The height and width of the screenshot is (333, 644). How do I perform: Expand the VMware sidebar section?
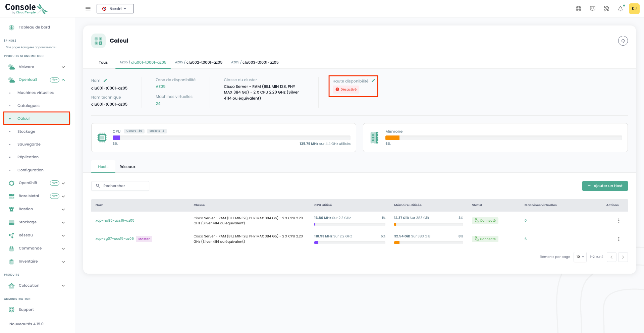(x=63, y=67)
